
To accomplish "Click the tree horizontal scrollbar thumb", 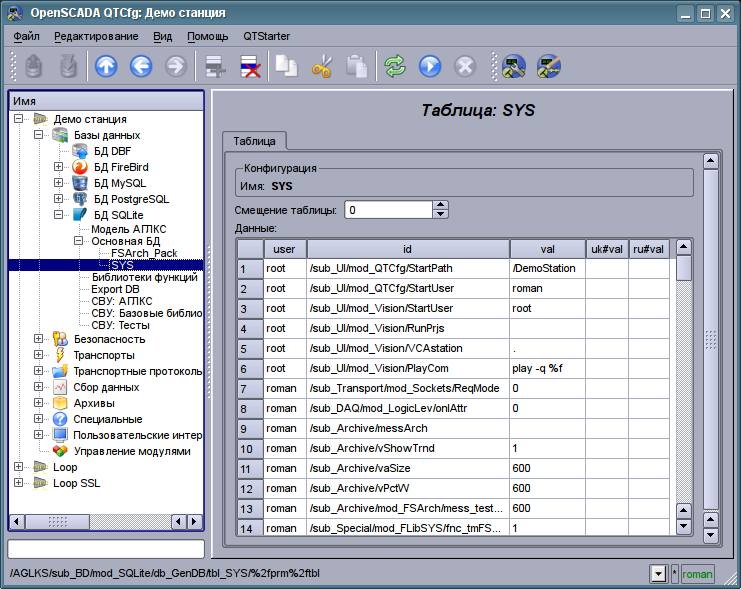I will (57, 522).
